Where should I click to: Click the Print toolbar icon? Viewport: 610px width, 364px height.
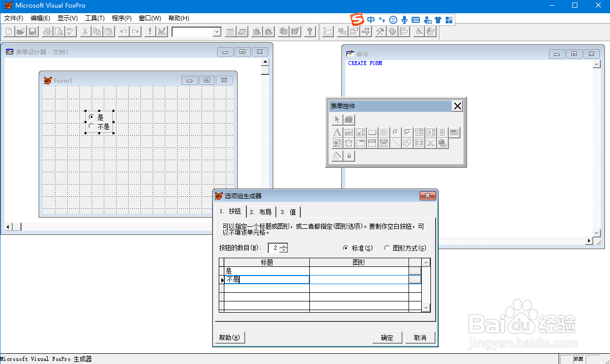tap(47, 32)
